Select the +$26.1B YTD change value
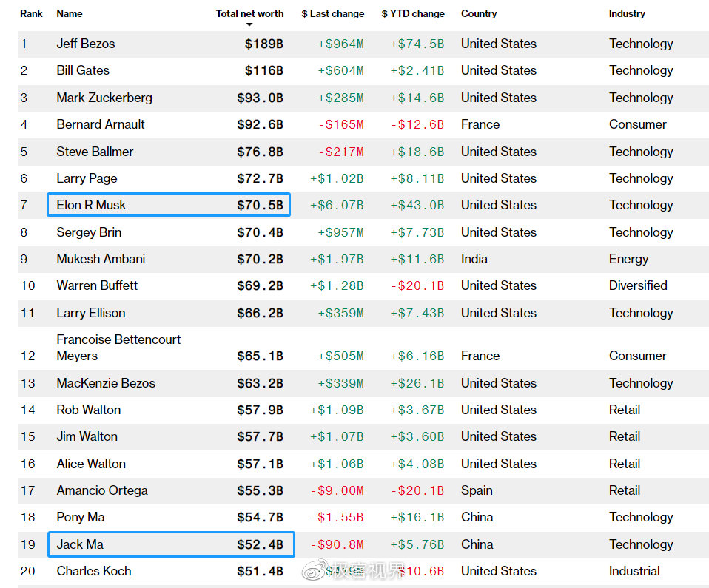The height and width of the screenshot is (588, 709). 417,383
